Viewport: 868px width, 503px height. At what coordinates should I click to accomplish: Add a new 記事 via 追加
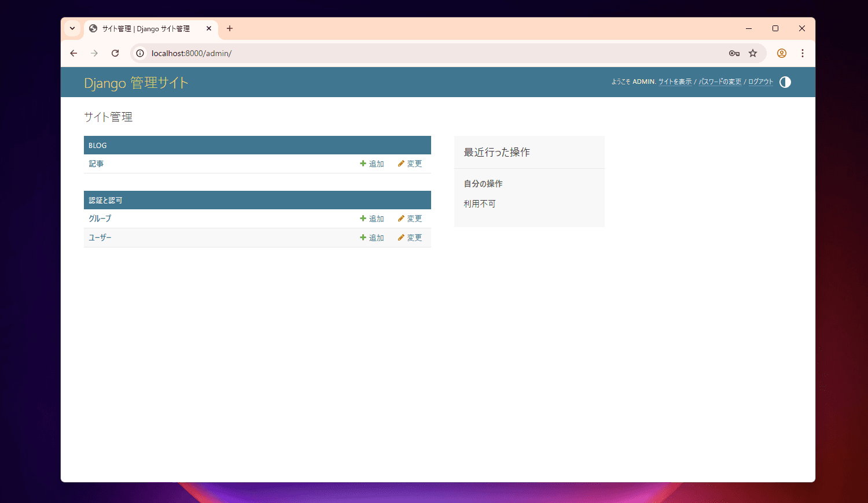tap(372, 164)
